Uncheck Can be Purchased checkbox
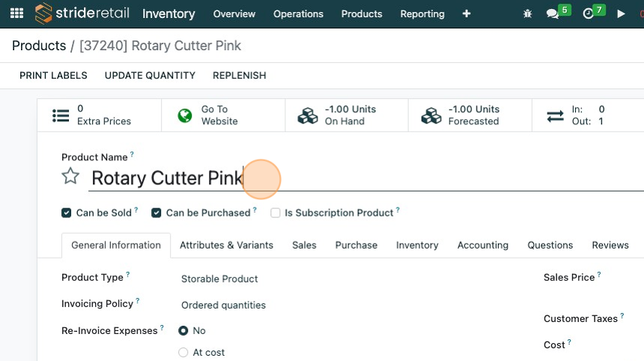The height and width of the screenshot is (361, 644). [x=157, y=213]
